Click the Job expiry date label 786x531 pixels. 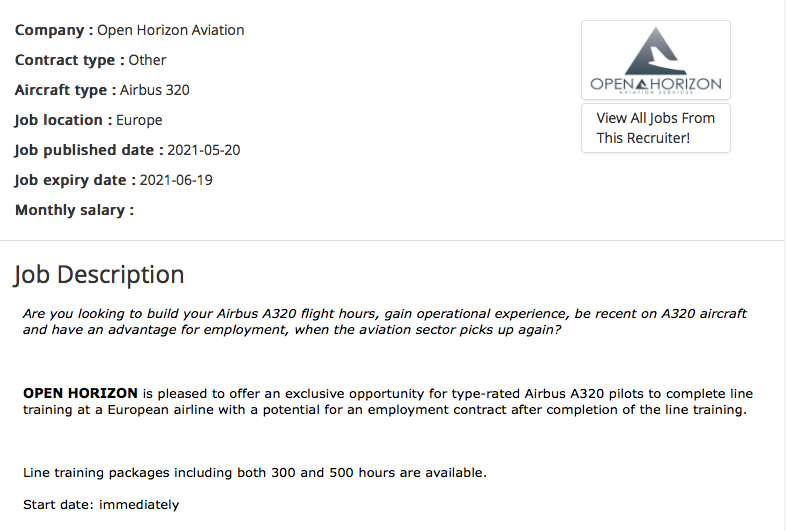click(x=74, y=180)
